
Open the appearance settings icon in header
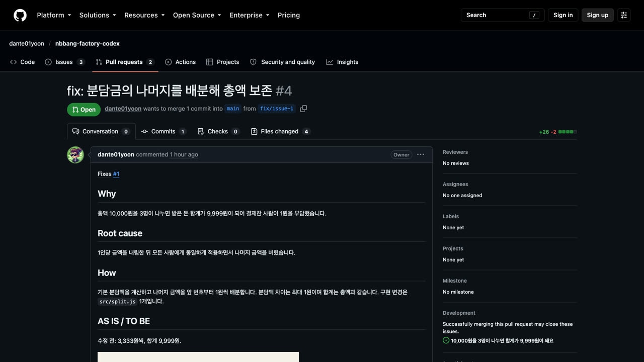(624, 15)
